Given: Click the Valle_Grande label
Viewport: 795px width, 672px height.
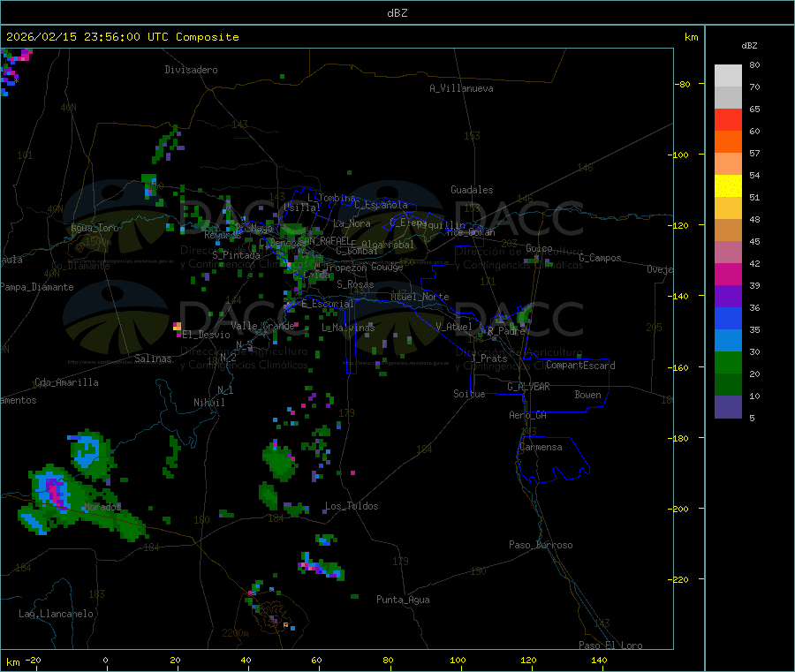Looking at the screenshot, I should click(262, 326).
